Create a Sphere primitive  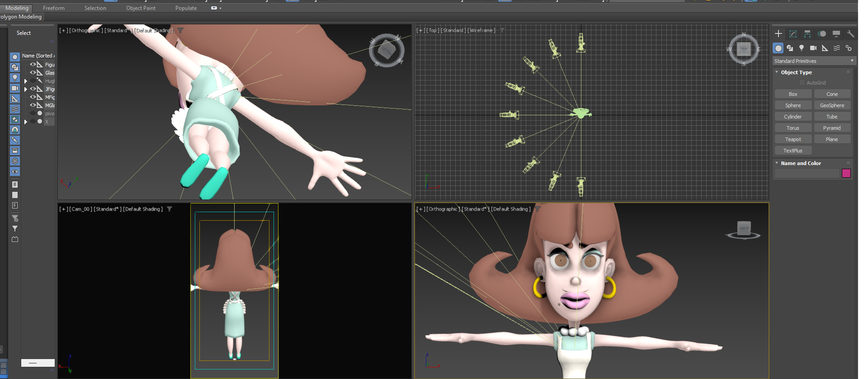click(x=793, y=105)
